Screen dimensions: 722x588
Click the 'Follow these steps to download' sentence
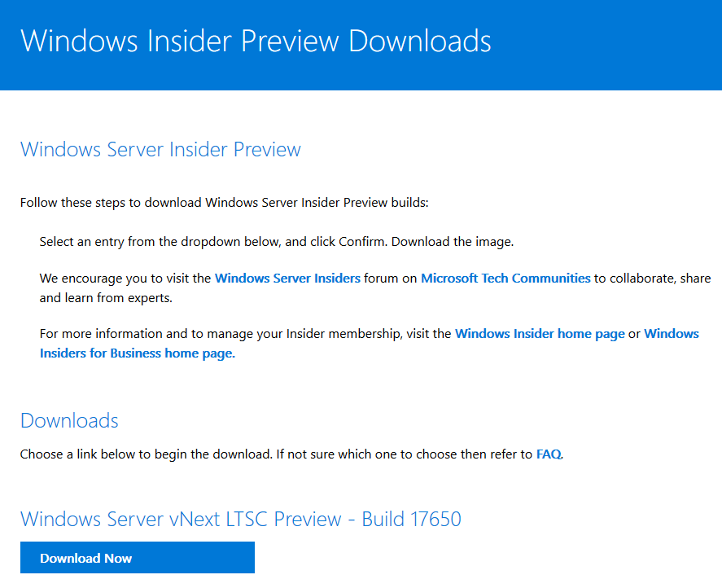[x=224, y=203]
